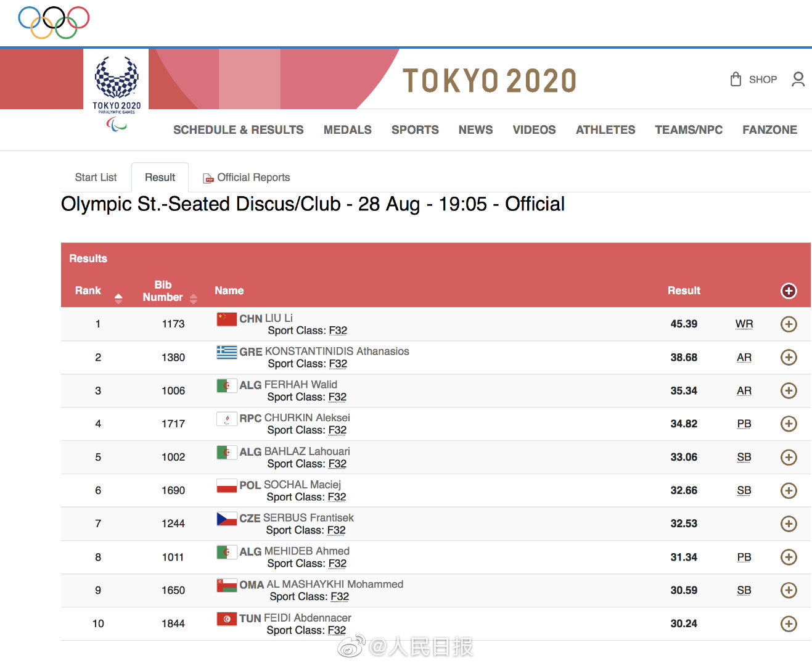Viewport: 812px width, 666px height.
Task: Expand all result rows via header plus
Action: (x=789, y=291)
